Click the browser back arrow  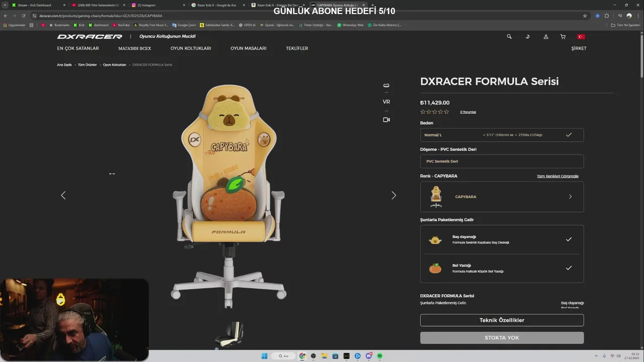pyautogui.click(x=6, y=16)
